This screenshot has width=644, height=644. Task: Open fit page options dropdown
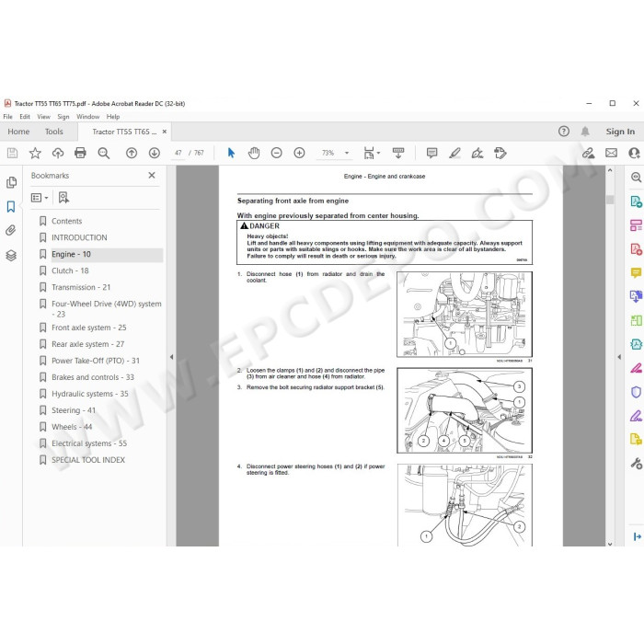(x=372, y=154)
